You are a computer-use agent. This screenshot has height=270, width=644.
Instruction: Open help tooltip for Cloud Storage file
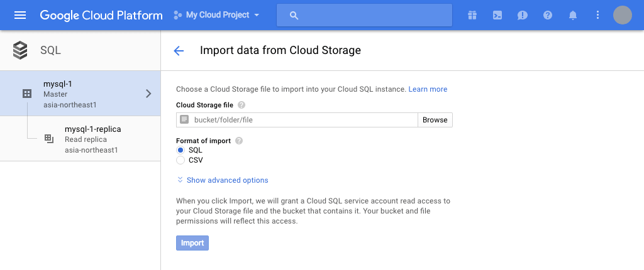point(241,105)
